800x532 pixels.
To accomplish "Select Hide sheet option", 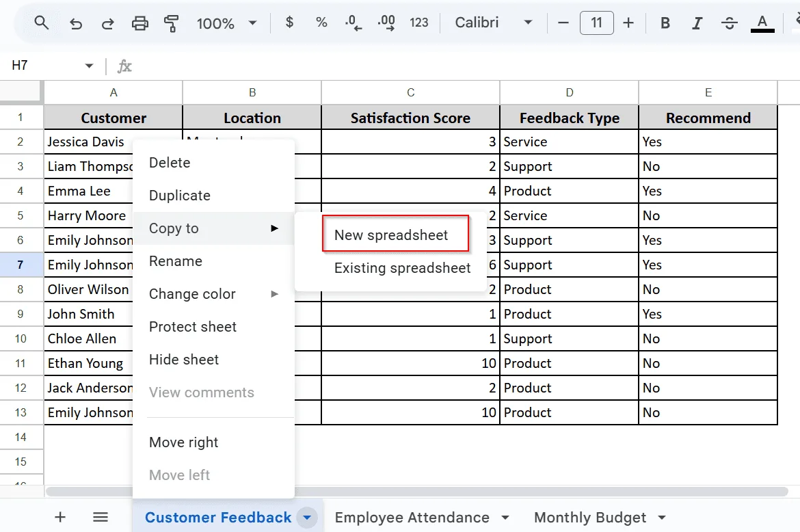I will [213, 360].
